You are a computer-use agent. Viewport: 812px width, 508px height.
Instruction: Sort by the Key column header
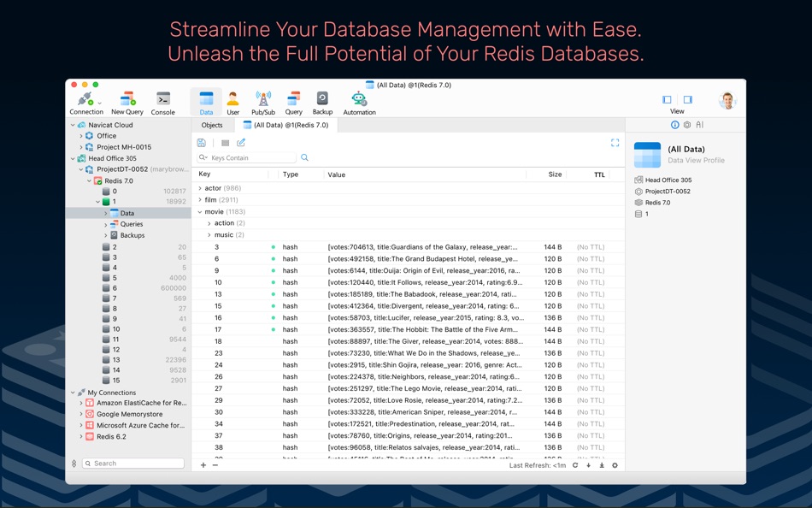(x=204, y=174)
